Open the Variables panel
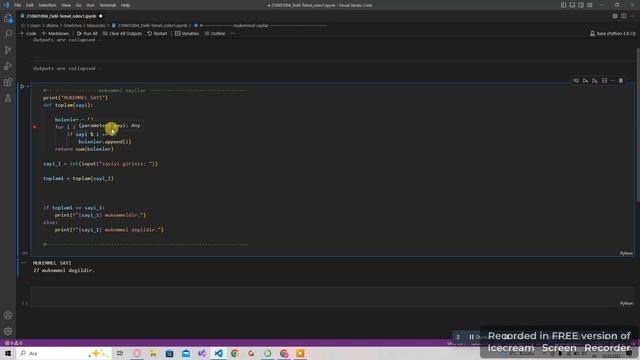640x360 pixels. coord(187,33)
